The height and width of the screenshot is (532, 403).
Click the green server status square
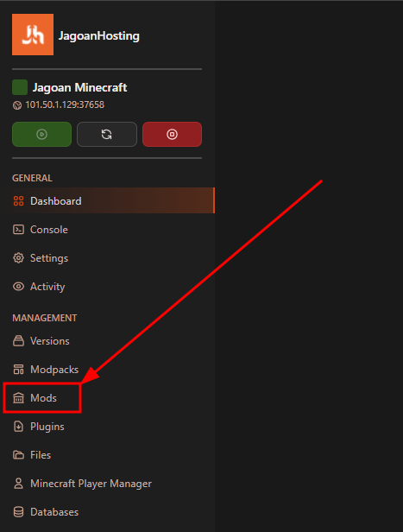(x=20, y=87)
